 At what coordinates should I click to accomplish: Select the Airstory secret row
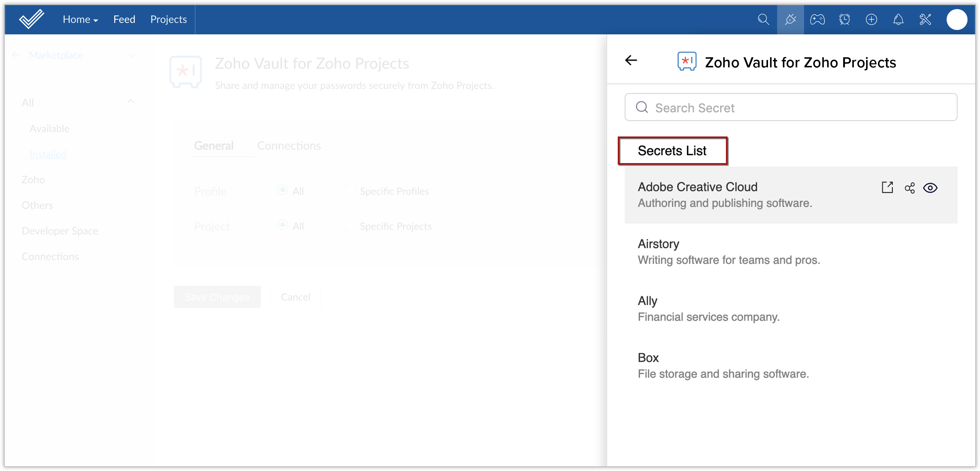[791, 252]
